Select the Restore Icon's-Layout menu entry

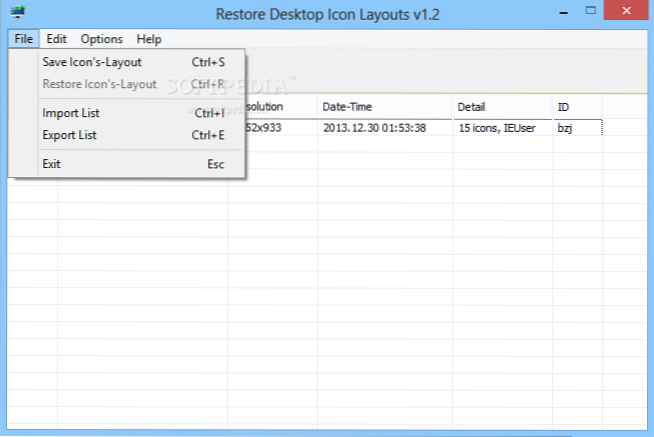(x=99, y=84)
